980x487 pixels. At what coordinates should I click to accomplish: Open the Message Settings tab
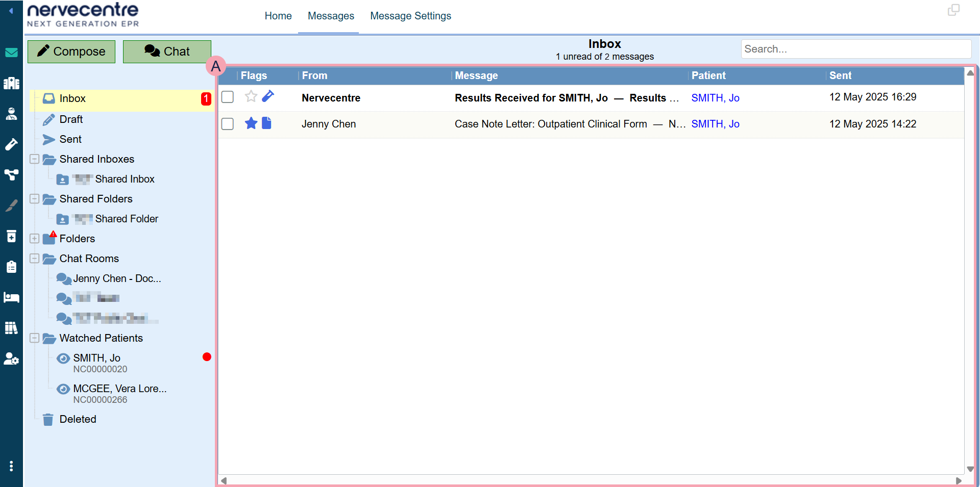coord(410,16)
